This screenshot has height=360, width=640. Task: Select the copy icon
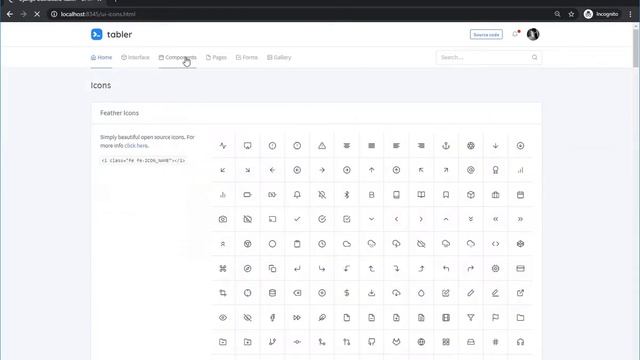272,269
